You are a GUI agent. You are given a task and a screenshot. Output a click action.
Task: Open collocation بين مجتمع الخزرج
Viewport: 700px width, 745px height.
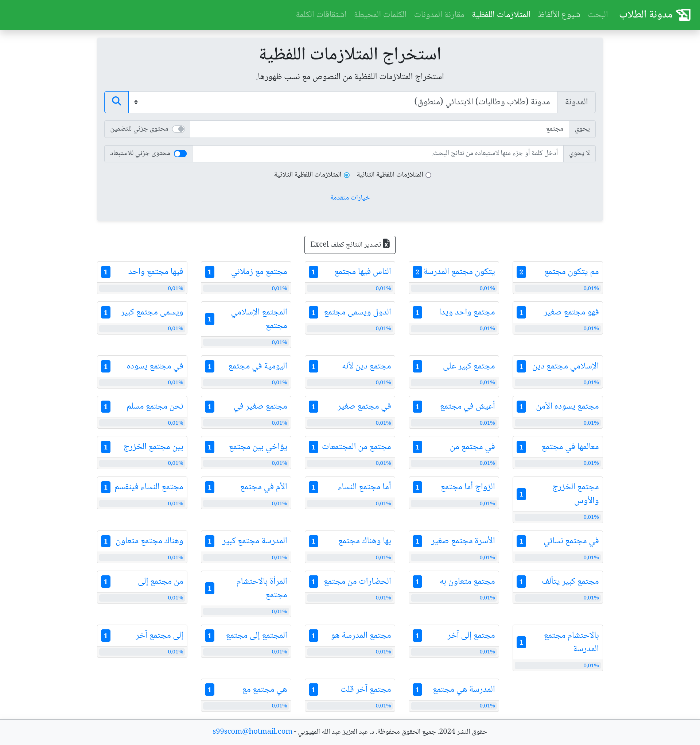153,447
